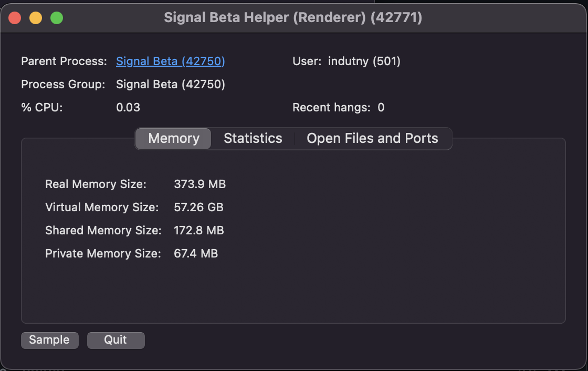This screenshot has height=371, width=588.
Task: Click the Virtual Memory Size reading
Action: click(198, 207)
